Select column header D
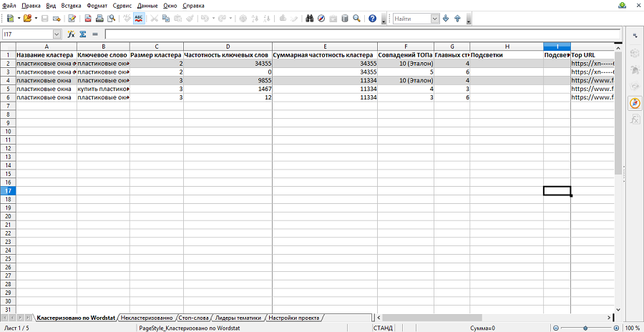 [228, 46]
